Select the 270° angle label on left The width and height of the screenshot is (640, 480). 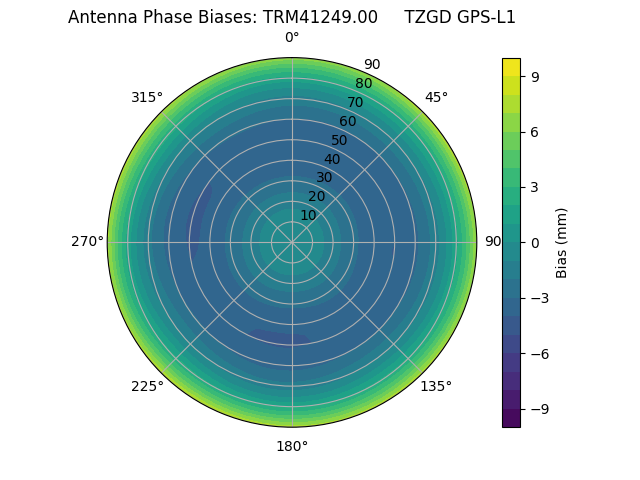pyautogui.click(x=87, y=242)
